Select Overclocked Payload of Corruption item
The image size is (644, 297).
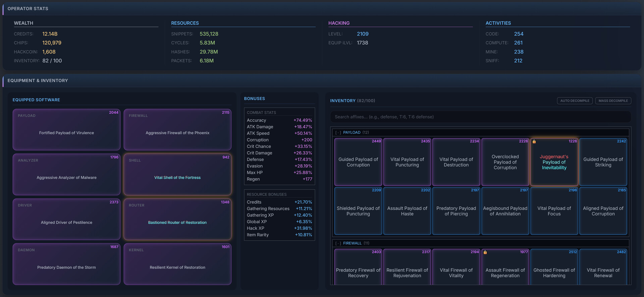click(505, 162)
